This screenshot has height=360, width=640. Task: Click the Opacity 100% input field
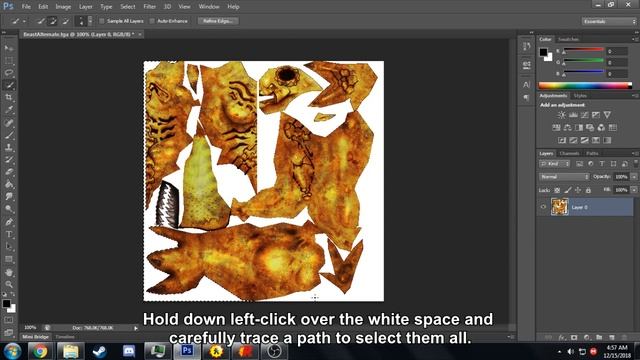[x=621, y=177]
